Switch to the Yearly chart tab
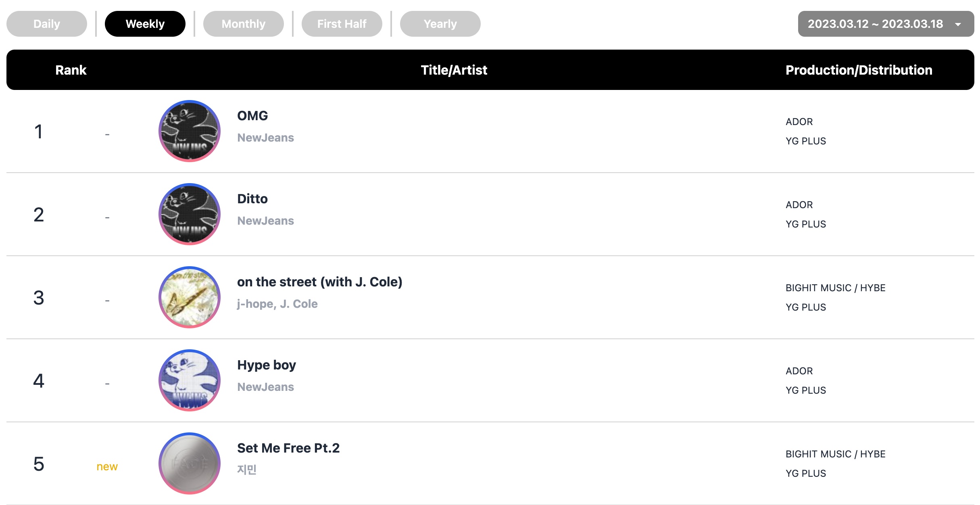This screenshot has height=505, width=980. pyautogui.click(x=440, y=24)
